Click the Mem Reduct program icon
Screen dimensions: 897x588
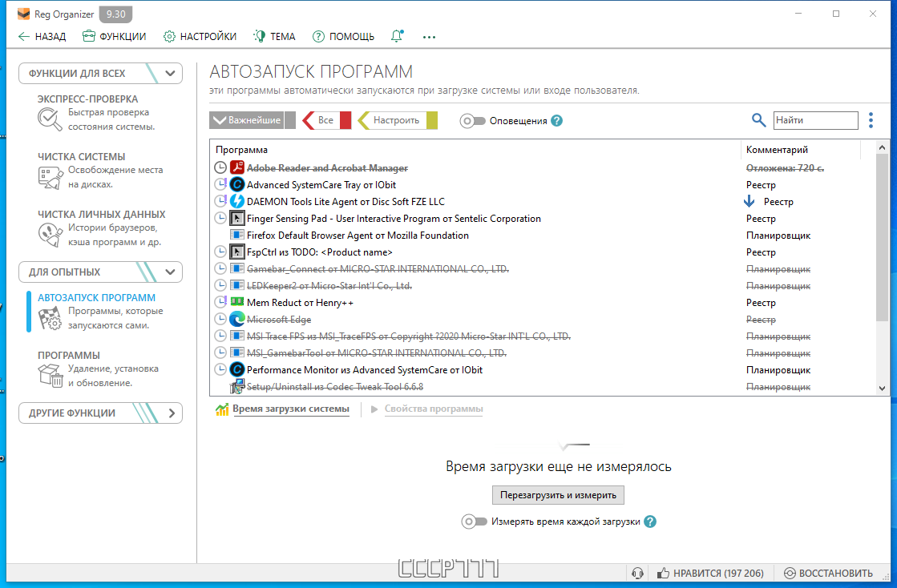click(x=236, y=302)
